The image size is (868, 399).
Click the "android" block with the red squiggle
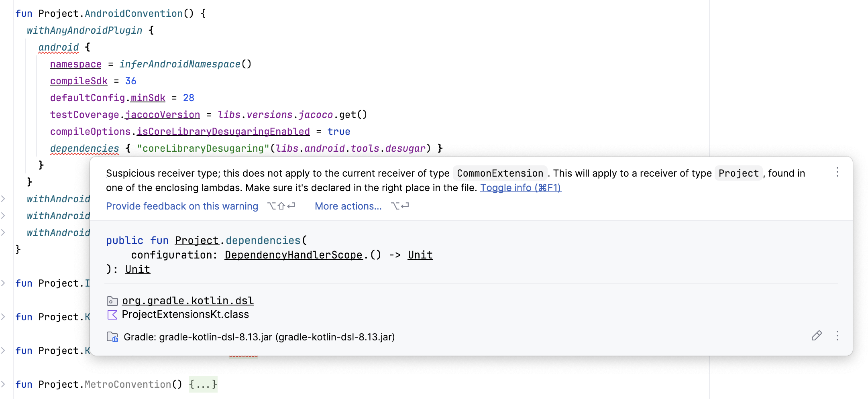tap(59, 47)
